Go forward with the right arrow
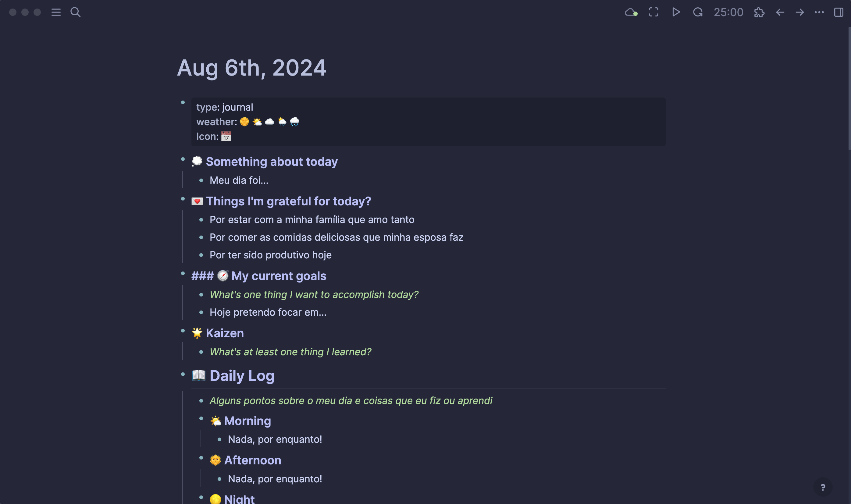The width and height of the screenshot is (851, 504). 800,12
